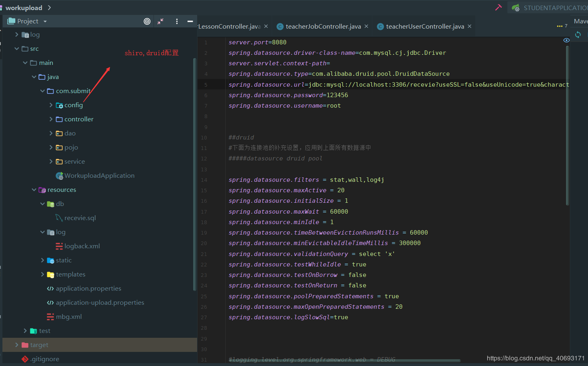Close the teacherJobController.java tab
Image resolution: width=588 pixels, height=366 pixels.
click(366, 27)
